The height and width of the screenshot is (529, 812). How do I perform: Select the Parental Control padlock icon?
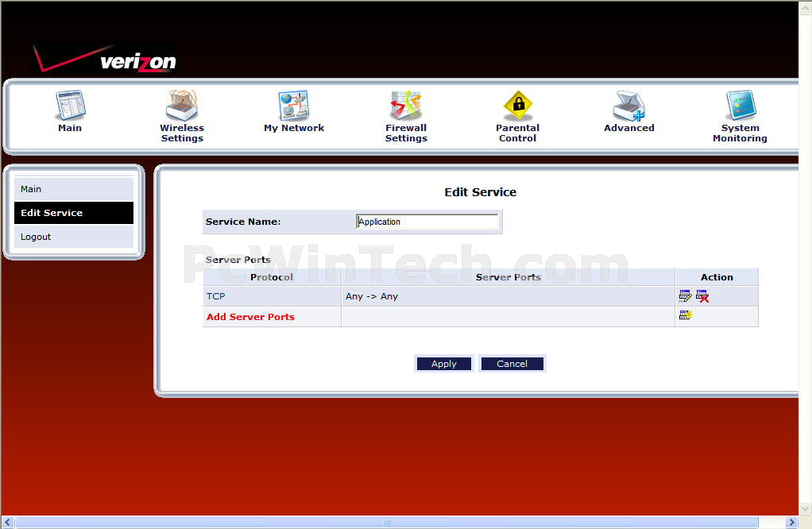point(517,106)
